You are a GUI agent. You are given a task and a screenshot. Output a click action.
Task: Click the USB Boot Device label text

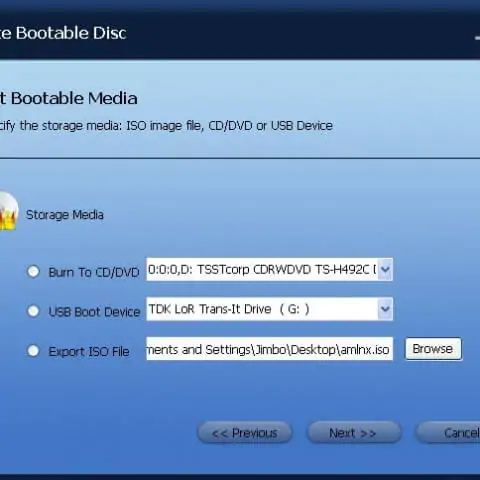pyautogui.click(x=94, y=312)
